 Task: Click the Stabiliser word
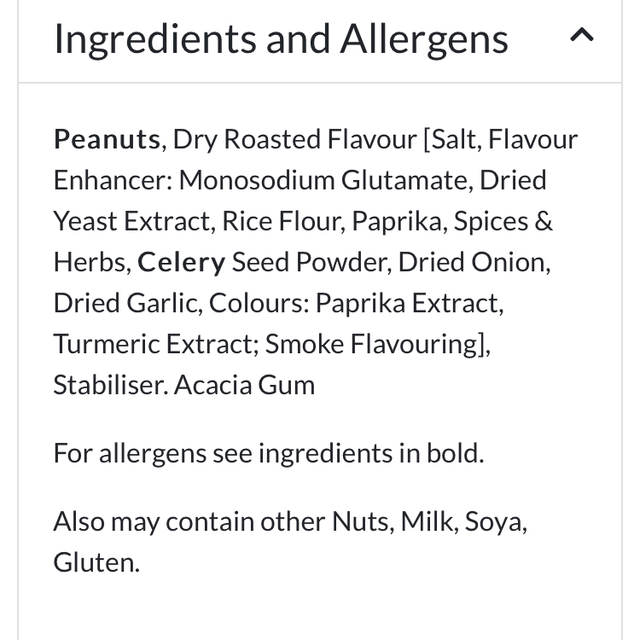tap(110, 385)
